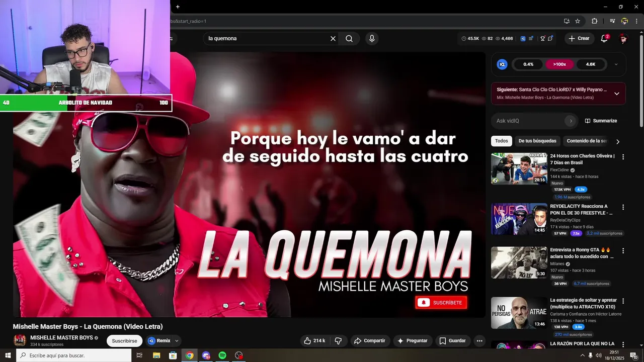
Task: Click the red SUSCRÍBETE overlay in video
Action: click(x=441, y=303)
